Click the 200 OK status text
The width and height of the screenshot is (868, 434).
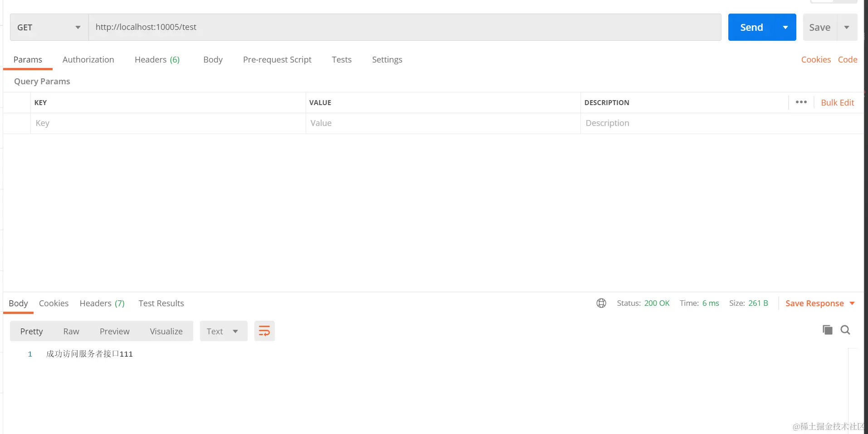pyautogui.click(x=657, y=303)
